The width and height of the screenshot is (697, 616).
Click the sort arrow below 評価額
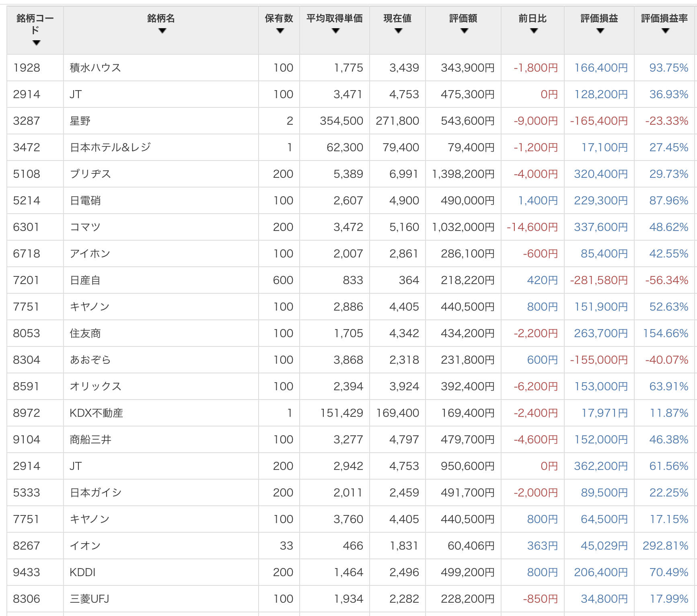464,31
